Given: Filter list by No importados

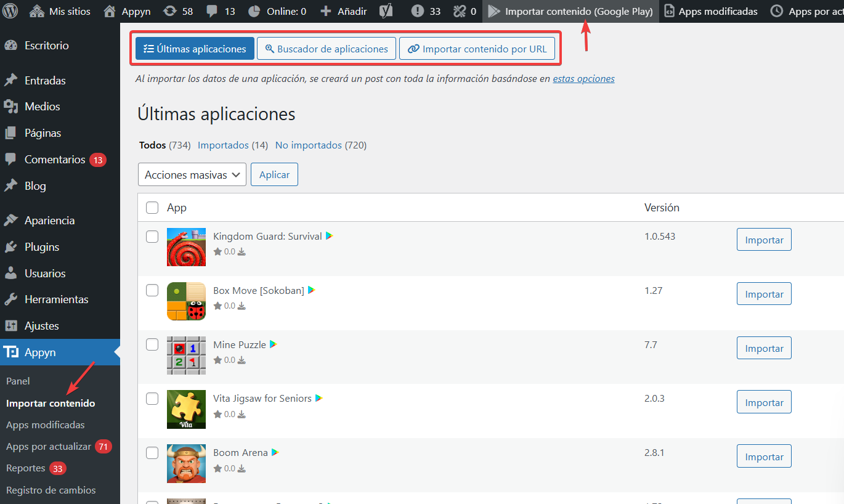Looking at the screenshot, I should pyautogui.click(x=308, y=145).
